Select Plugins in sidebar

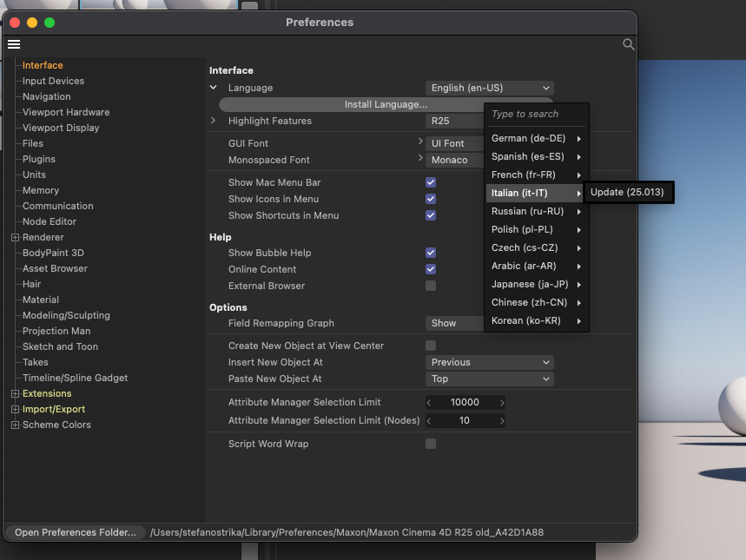coord(39,159)
